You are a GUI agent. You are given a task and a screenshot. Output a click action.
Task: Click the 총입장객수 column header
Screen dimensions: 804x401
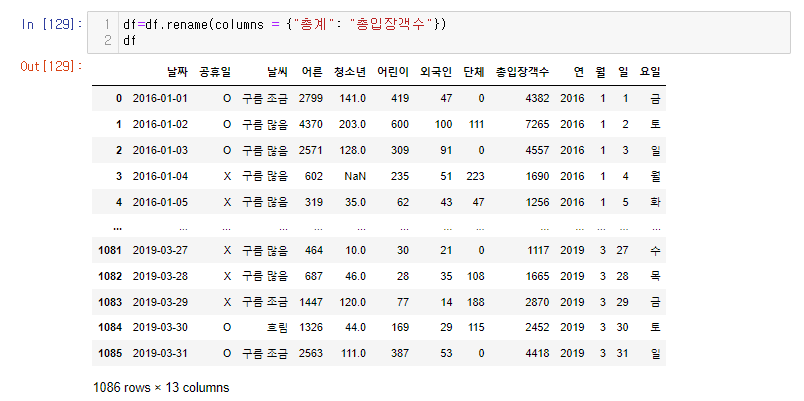click(522, 72)
